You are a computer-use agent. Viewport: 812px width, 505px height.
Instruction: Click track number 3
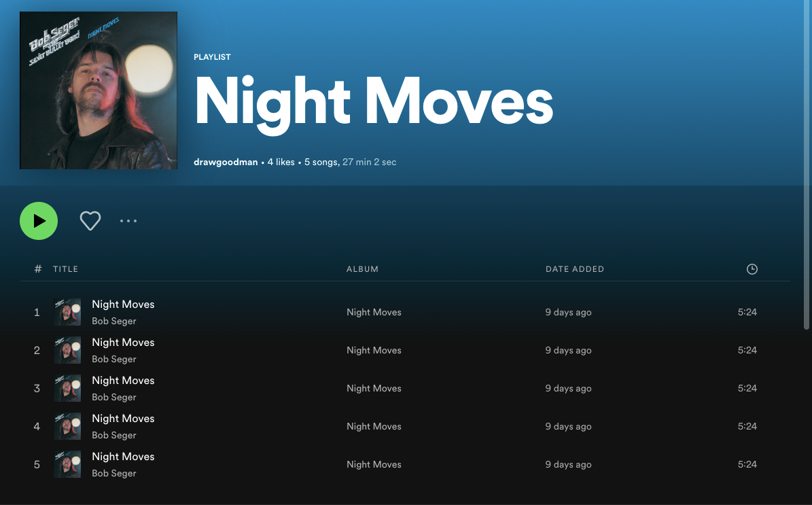tap(37, 389)
